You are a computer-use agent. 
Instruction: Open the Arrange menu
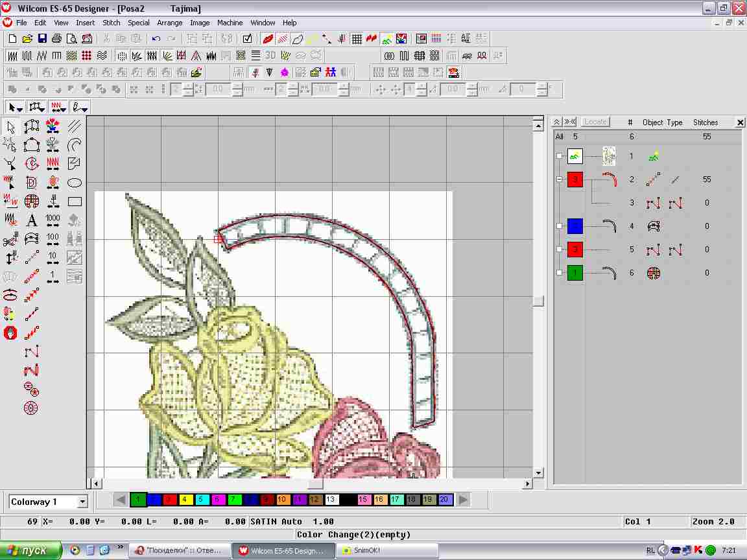click(x=169, y=23)
